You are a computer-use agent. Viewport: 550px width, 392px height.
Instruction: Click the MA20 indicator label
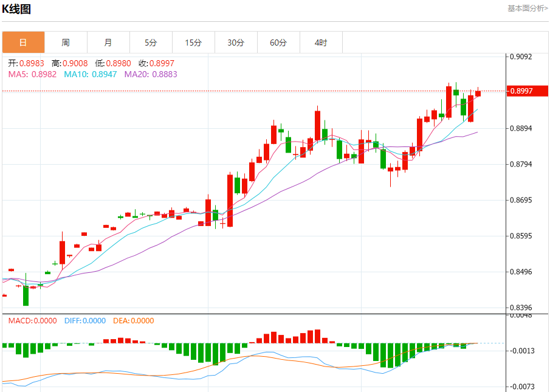coord(151,74)
